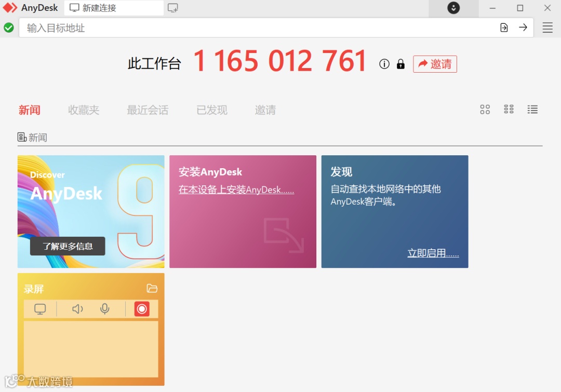Image resolution: width=561 pixels, height=392 pixels.
Task: Click the info icon beside workstation ID
Action: point(384,64)
